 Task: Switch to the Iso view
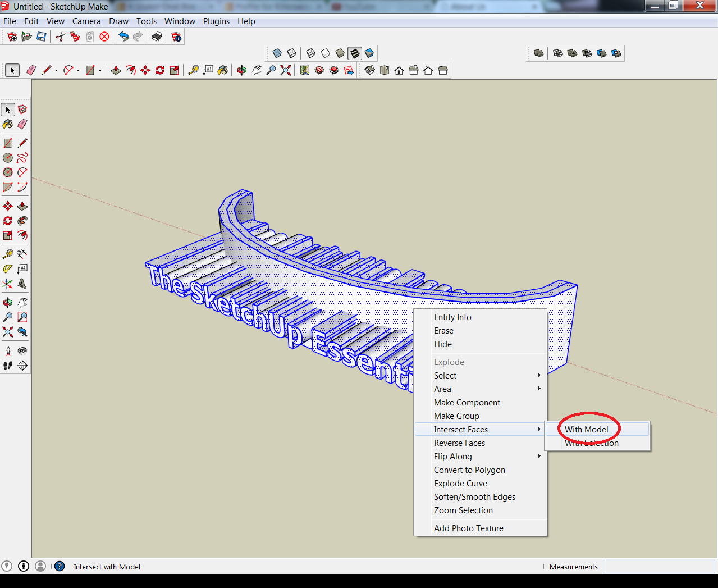(x=370, y=70)
